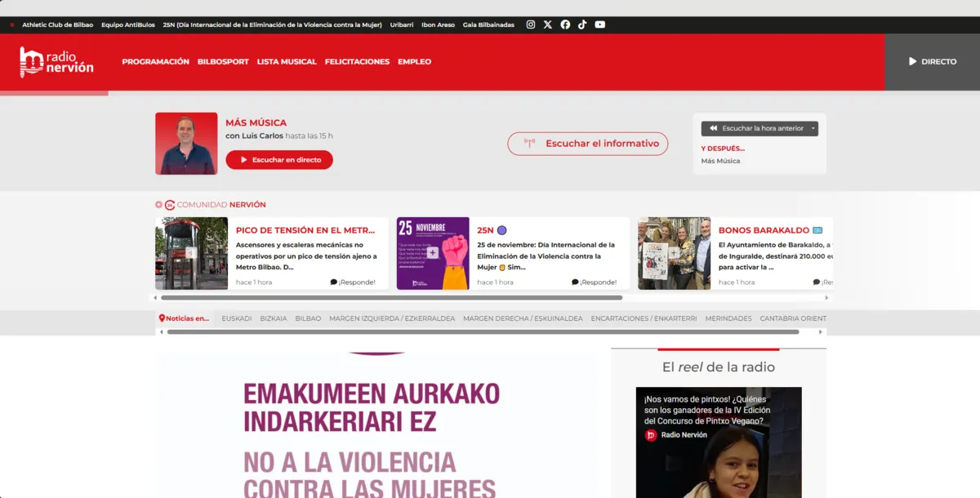
Task: Click Escuchar el informativo button
Action: coord(588,144)
